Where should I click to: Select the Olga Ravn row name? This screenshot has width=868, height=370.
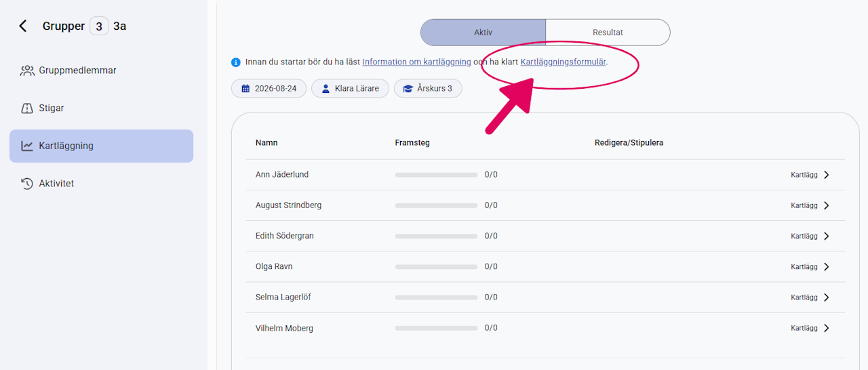[x=274, y=266]
